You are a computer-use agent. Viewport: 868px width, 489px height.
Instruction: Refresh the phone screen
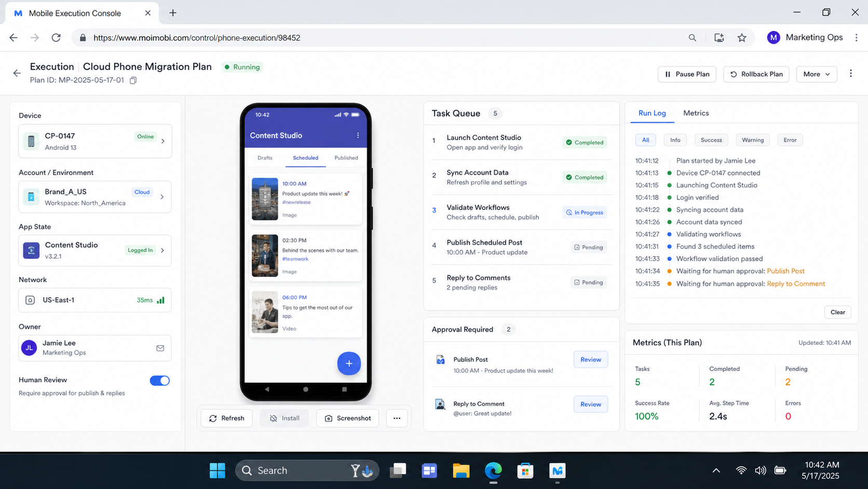[x=227, y=418]
